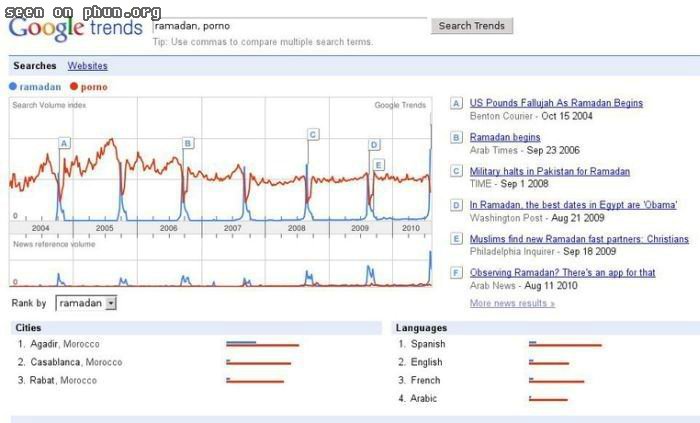Click the D news marker icon in the list
Screen dimensions: 700x423
pos(456,205)
